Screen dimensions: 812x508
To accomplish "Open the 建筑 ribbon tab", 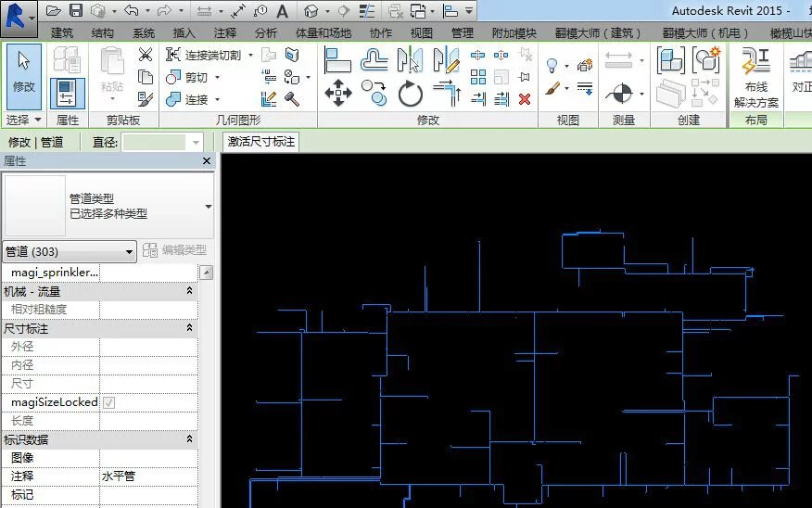I will pos(62,33).
